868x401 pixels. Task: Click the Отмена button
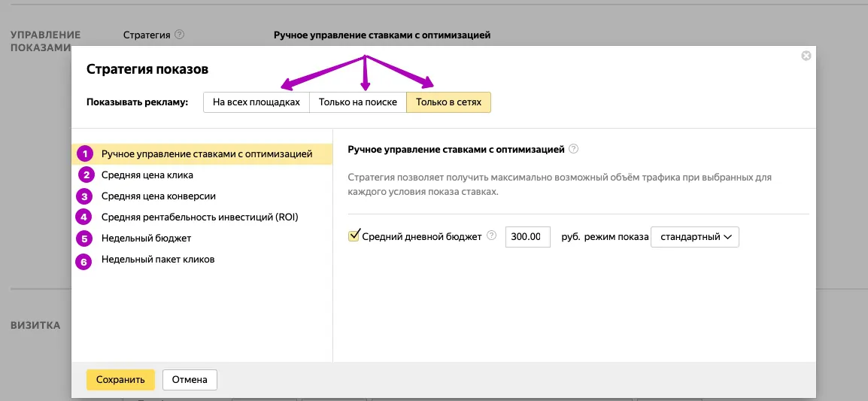[x=190, y=380]
